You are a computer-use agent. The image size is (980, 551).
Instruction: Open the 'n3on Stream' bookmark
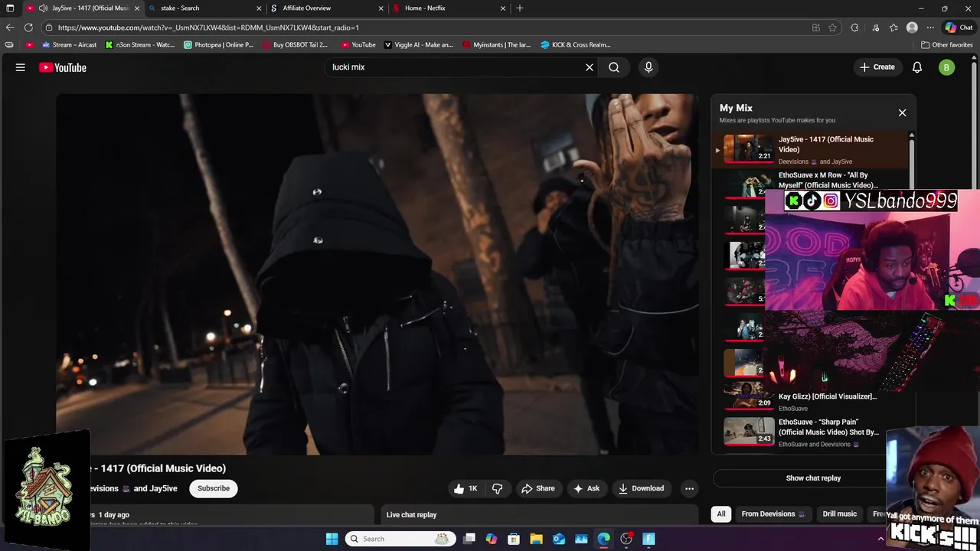coord(139,44)
